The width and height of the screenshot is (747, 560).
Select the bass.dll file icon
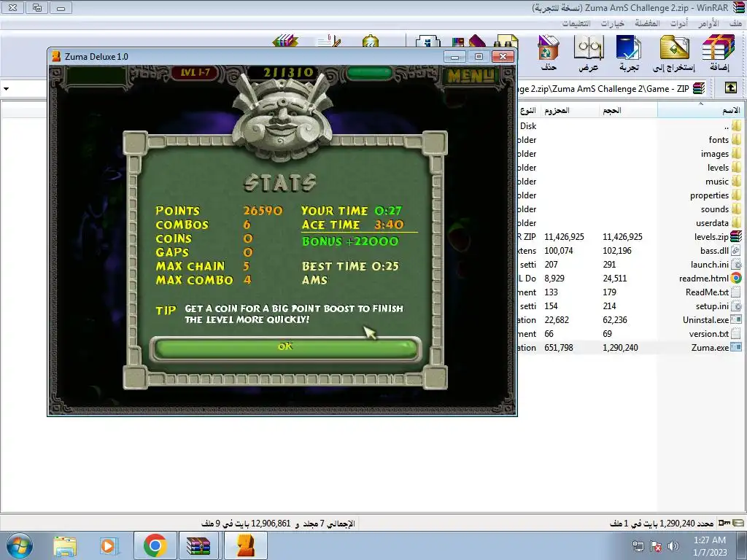(x=737, y=251)
